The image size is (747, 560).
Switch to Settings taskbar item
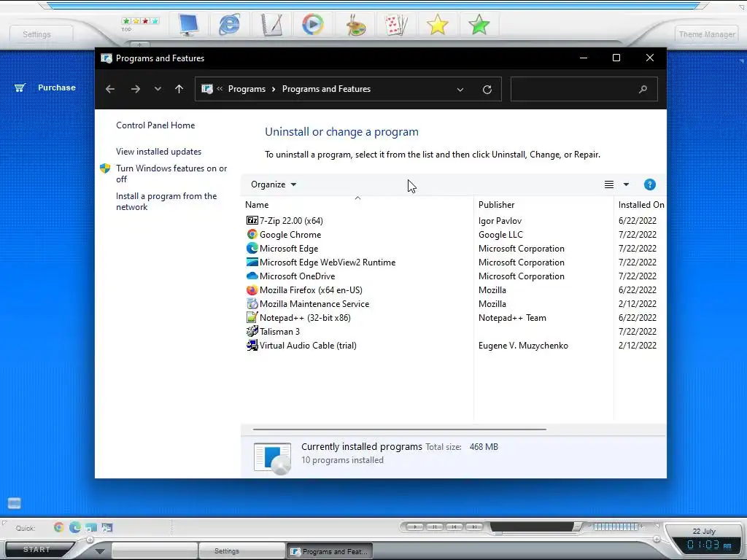pos(242,551)
